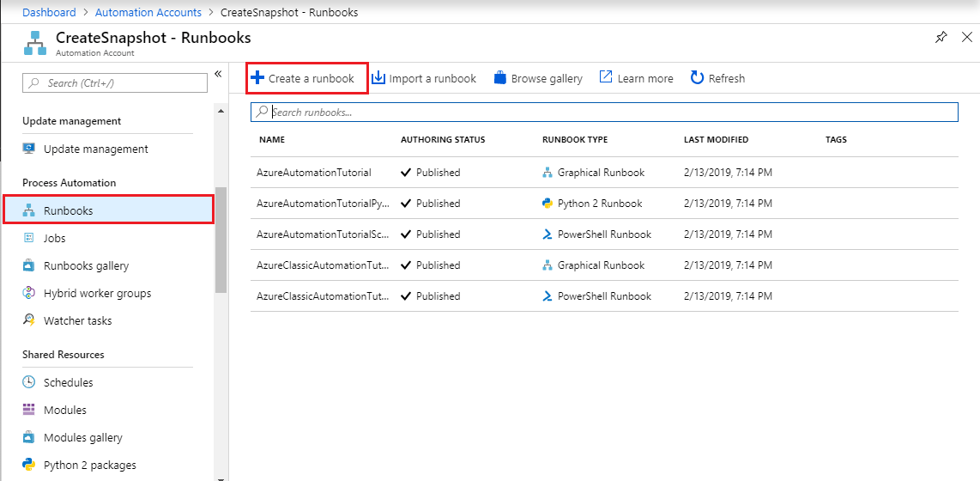Sort by RUNBOOK TYPE column header
The height and width of the screenshot is (481, 980).
[x=575, y=139]
